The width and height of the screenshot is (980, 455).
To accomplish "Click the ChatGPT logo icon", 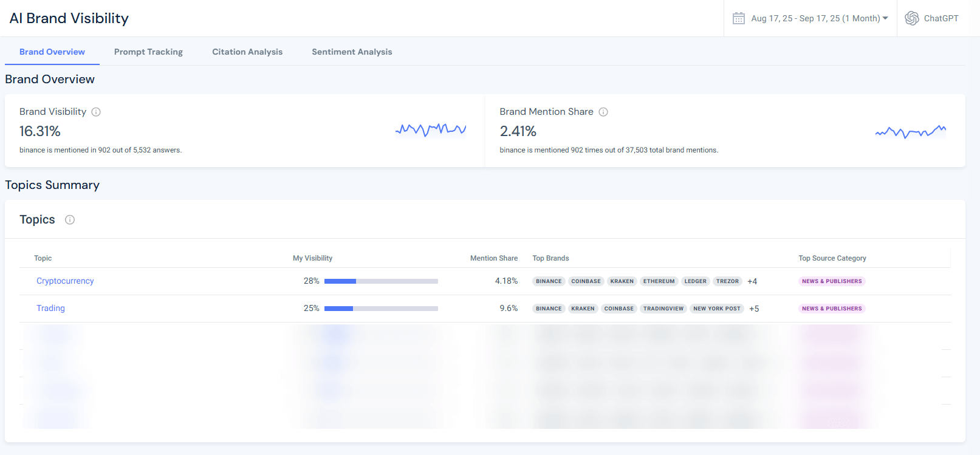I will pyautogui.click(x=912, y=18).
